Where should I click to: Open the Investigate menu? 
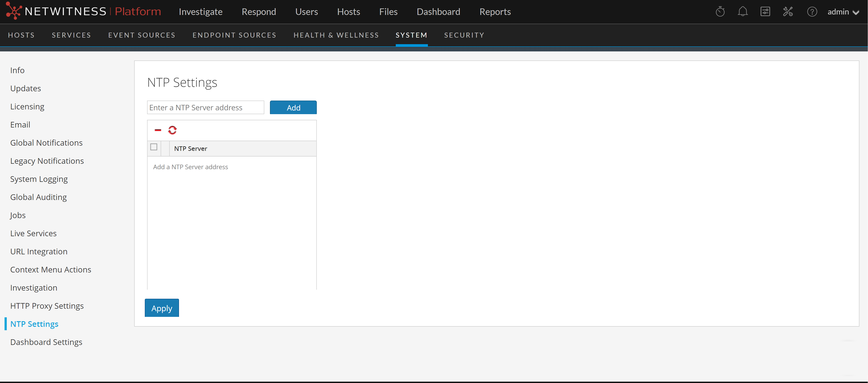[x=201, y=12]
